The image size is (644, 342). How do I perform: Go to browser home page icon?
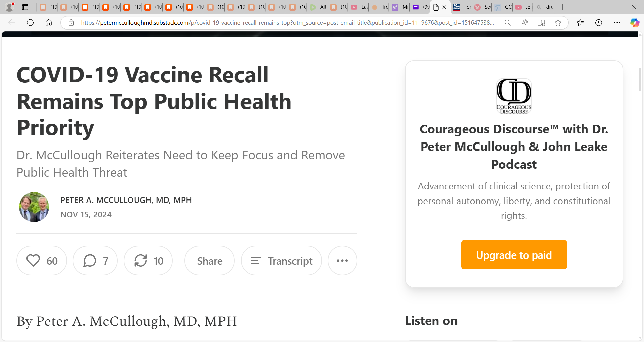[49, 23]
